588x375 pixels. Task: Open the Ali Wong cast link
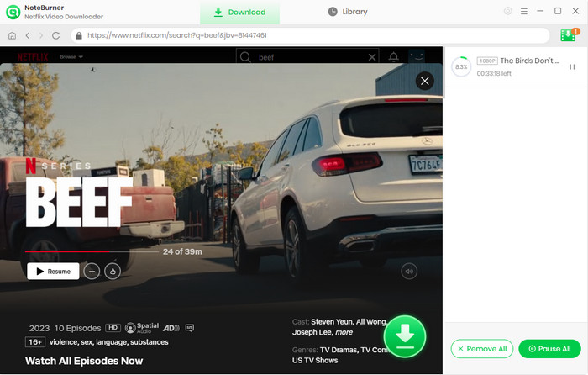pos(372,322)
